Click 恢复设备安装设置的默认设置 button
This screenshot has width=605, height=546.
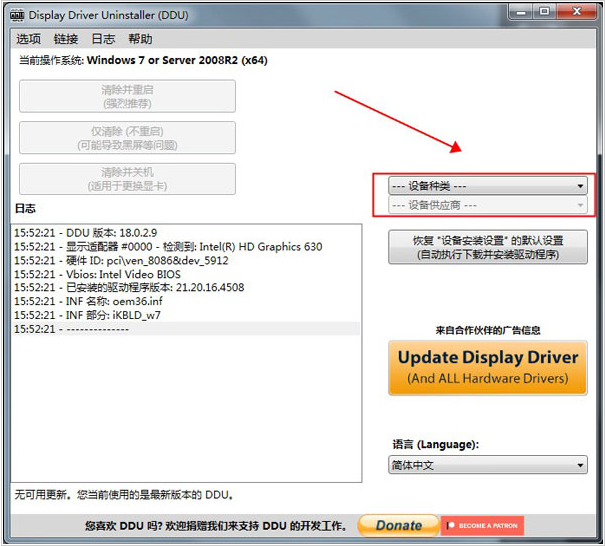click(488, 247)
